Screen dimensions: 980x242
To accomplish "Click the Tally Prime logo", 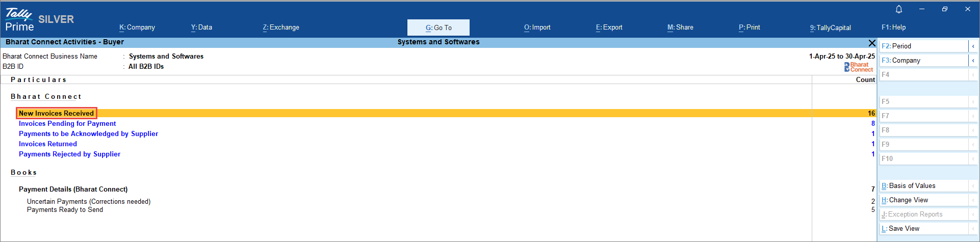I will [x=19, y=20].
